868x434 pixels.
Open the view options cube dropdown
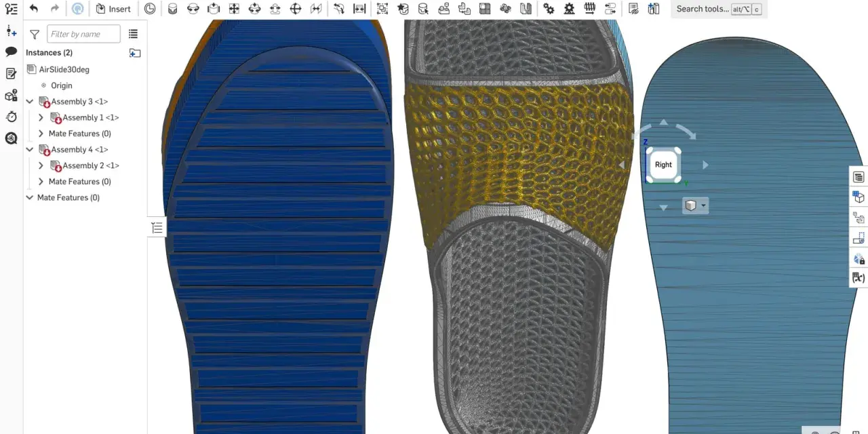point(695,205)
